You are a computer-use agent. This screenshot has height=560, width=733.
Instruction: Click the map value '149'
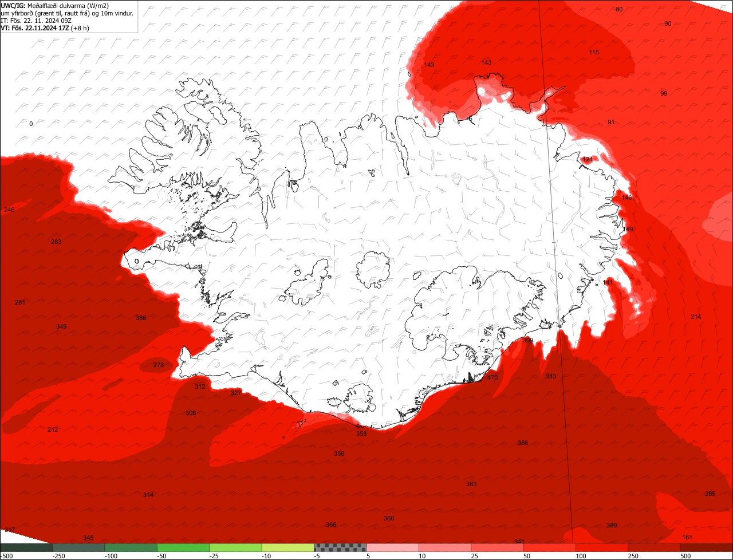[x=628, y=229]
